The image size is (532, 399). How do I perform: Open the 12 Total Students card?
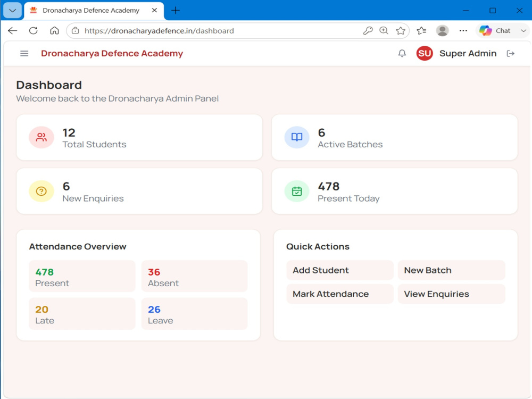click(139, 137)
